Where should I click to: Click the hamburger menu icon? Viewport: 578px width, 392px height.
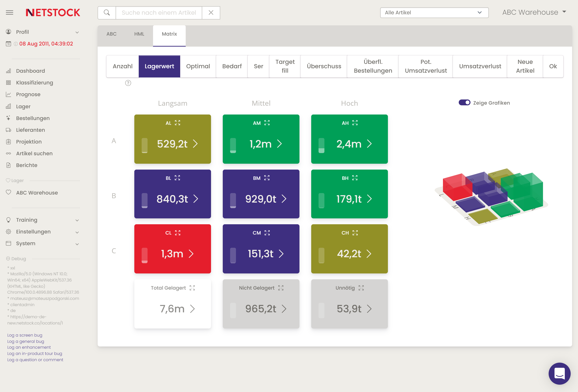pos(10,12)
